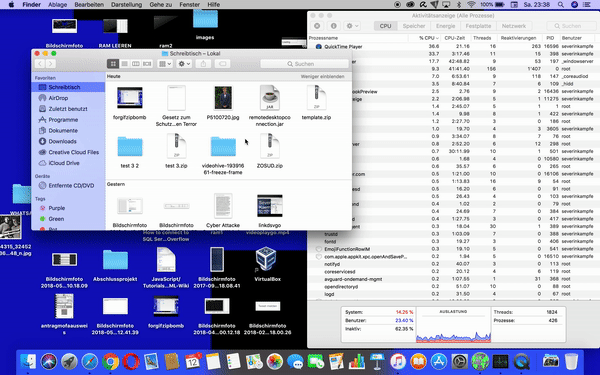Viewport: 600px width, 375px height.
Task: Sort by the CPU-Zeit column header
Action: 455,38
